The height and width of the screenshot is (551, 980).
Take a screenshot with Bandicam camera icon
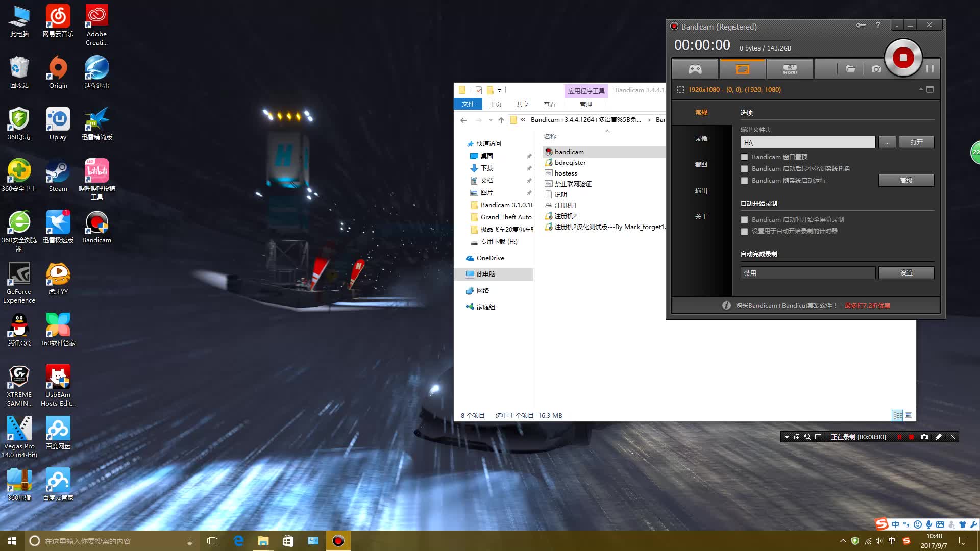pos(876,69)
